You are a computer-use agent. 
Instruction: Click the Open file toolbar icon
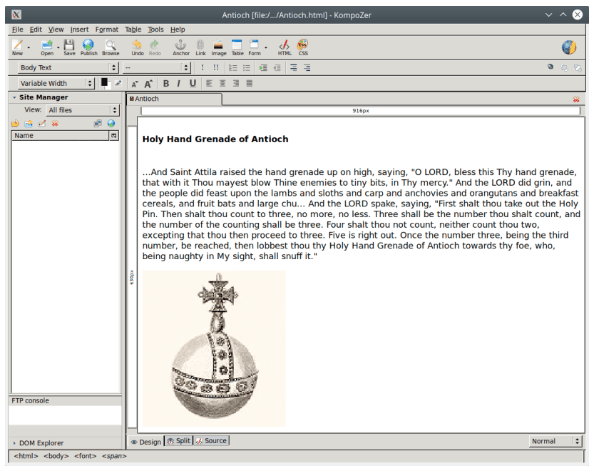47,47
